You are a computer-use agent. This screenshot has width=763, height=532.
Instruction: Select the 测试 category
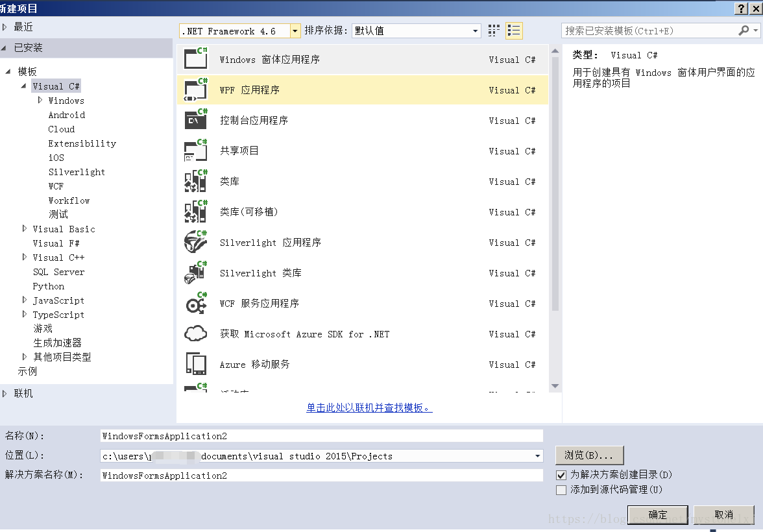[58, 214]
